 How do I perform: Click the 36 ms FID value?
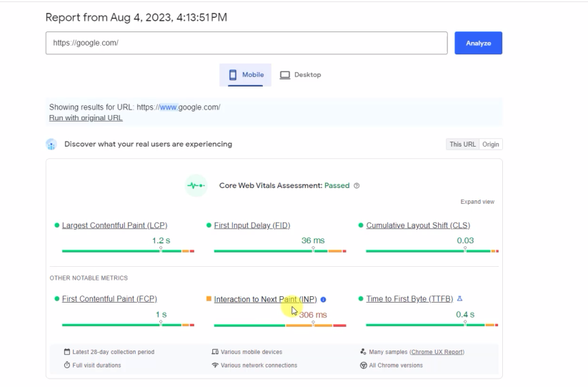click(313, 240)
